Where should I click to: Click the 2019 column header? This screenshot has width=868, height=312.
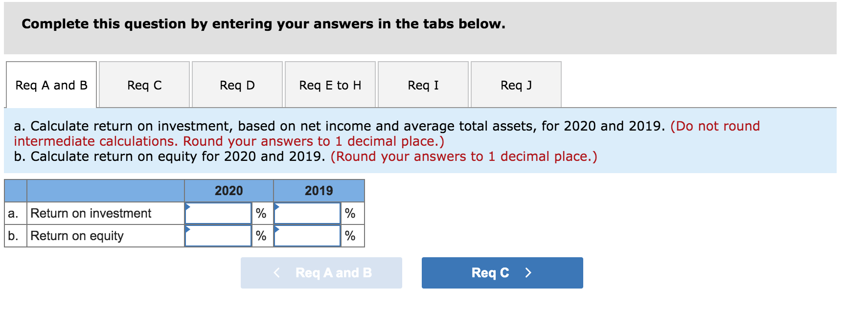click(x=319, y=191)
